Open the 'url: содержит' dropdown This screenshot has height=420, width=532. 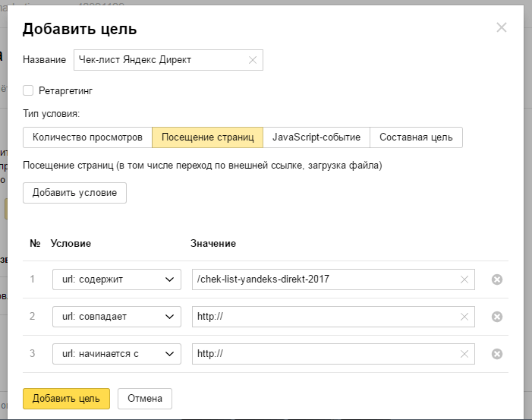pos(116,279)
